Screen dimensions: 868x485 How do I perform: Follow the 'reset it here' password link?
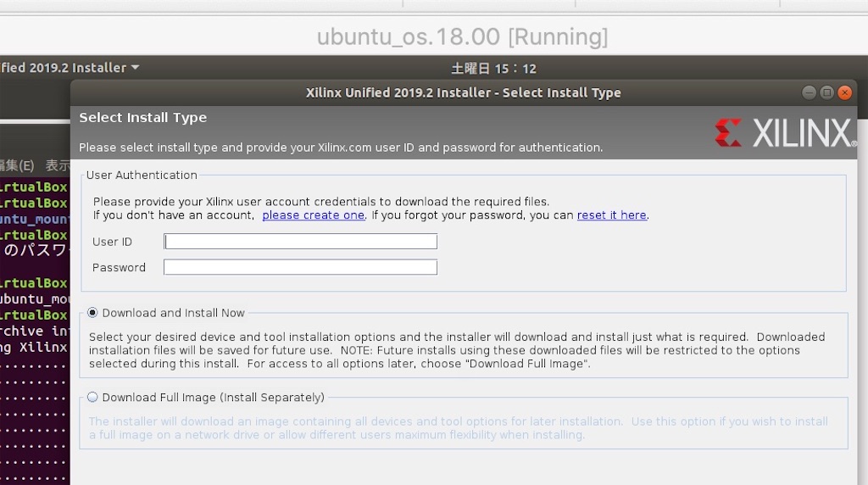(612, 215)
